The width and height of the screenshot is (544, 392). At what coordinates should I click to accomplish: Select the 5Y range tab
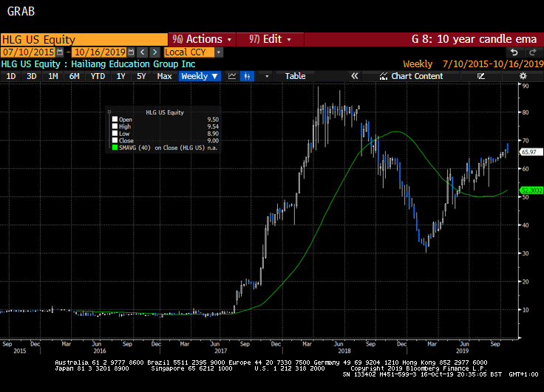142,76
